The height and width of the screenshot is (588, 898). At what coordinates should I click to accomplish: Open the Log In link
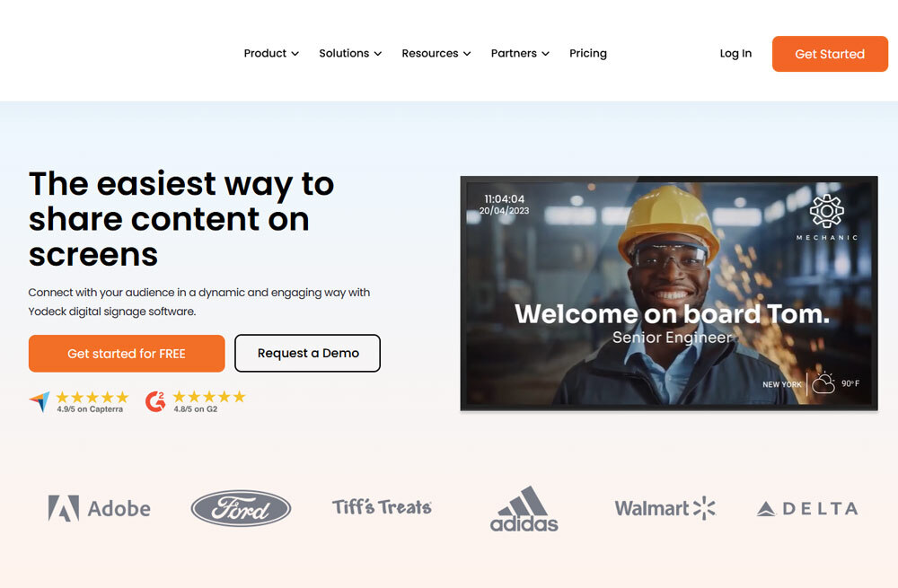pyautogui.click(x=735, y=53)
